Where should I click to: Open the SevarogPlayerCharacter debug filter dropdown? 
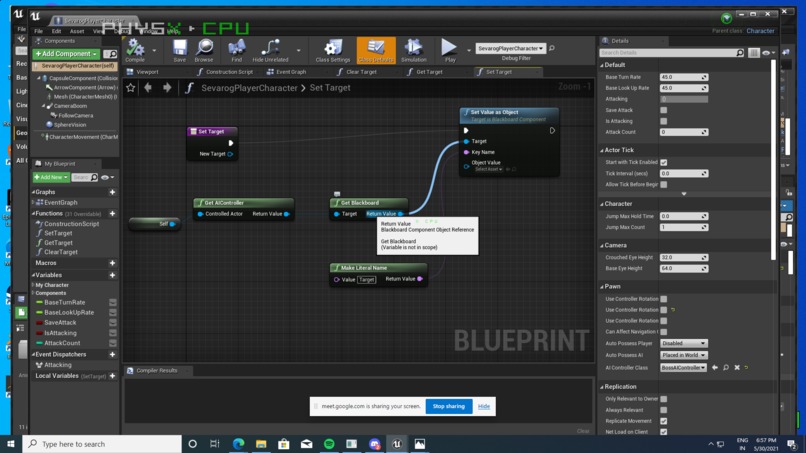510,48
